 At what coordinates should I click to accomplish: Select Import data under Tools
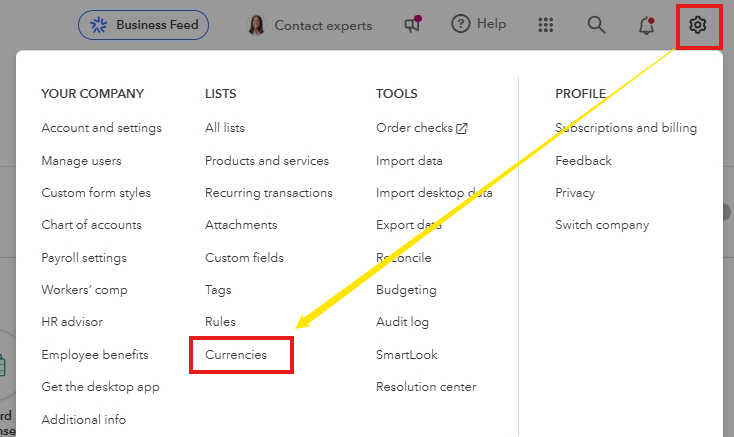409,161
